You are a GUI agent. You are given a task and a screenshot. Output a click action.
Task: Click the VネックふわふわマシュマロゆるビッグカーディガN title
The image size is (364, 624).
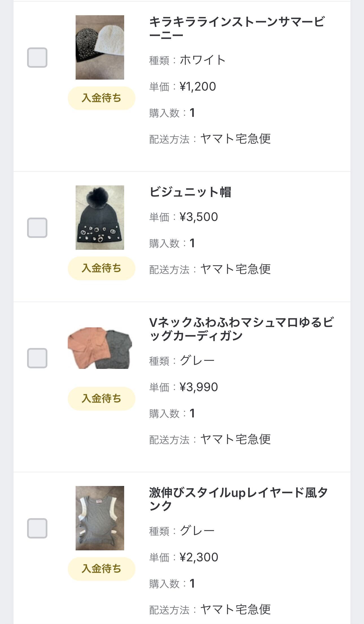(x=241, y=329)
